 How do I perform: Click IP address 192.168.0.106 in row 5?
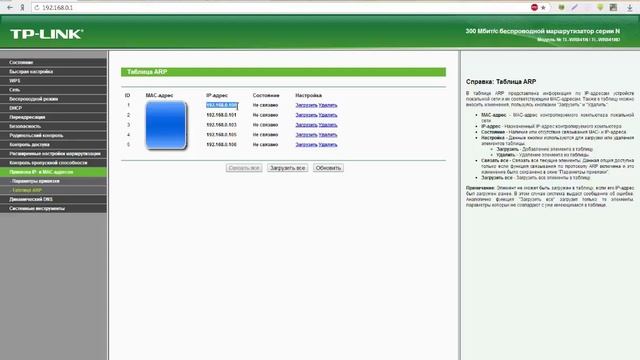[x=222, y=144]
